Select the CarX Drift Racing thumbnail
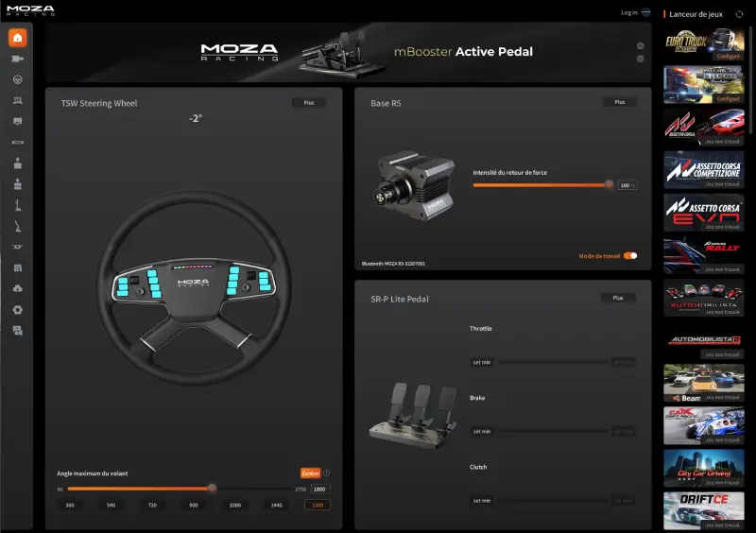Image resolution: width=756 pixels, height=533 pixels. [x=703, y=425]
